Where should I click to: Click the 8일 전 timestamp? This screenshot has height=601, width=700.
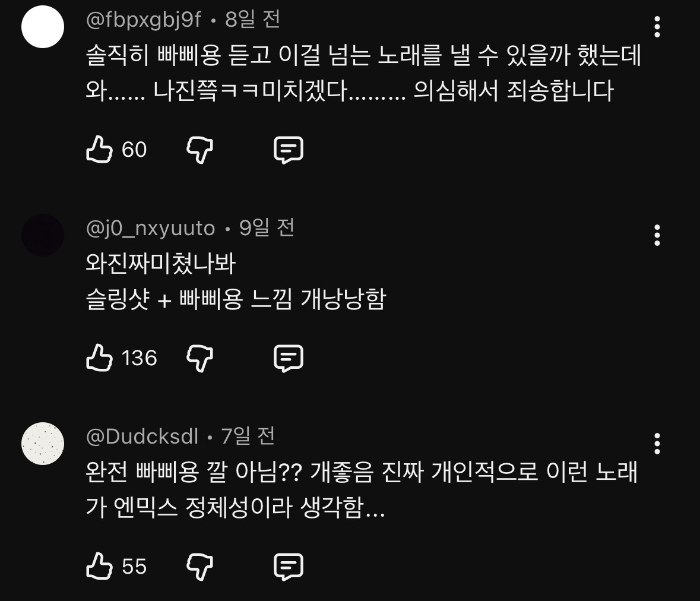coord(252,20)
